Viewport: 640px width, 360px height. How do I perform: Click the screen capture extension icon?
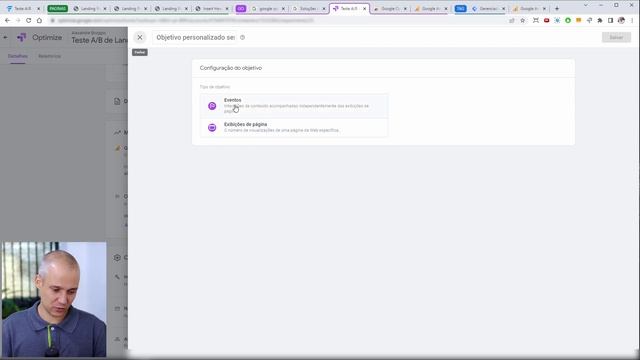click(536, 20)
